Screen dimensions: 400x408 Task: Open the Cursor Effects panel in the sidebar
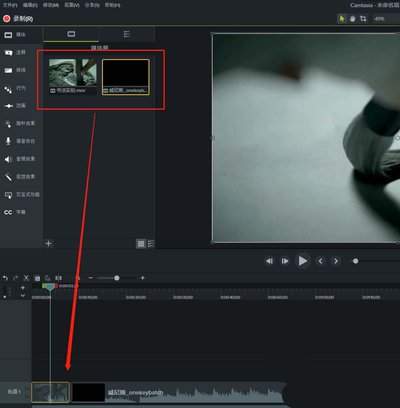pos(19,124)
